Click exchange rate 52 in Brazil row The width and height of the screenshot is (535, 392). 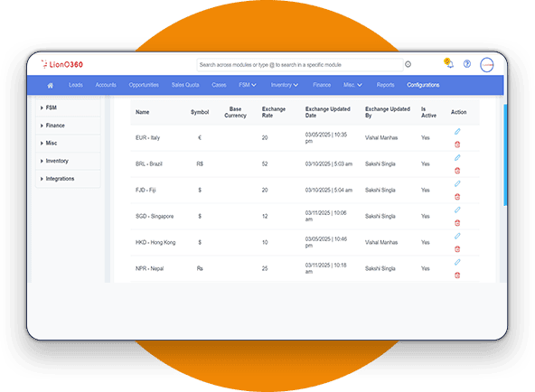click(x=265, y=164)
